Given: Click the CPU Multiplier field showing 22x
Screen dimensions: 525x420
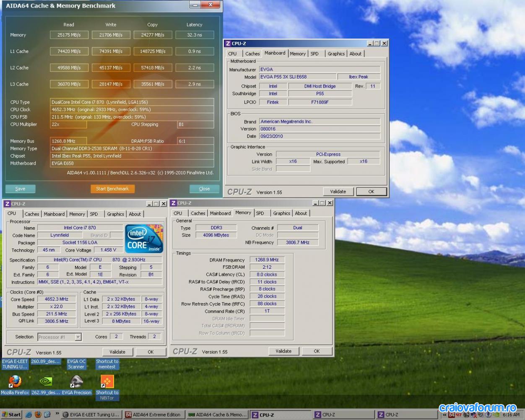Looking at the screenshot, I should tap(68, 124).
